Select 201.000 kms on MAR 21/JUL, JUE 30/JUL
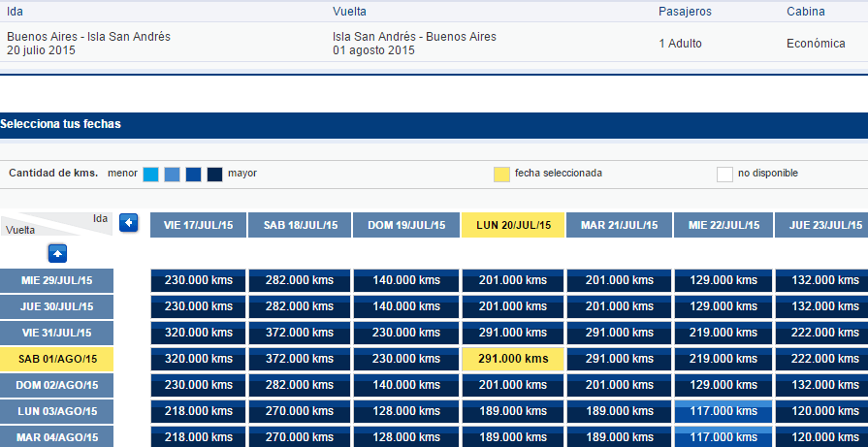 (620, 306)
